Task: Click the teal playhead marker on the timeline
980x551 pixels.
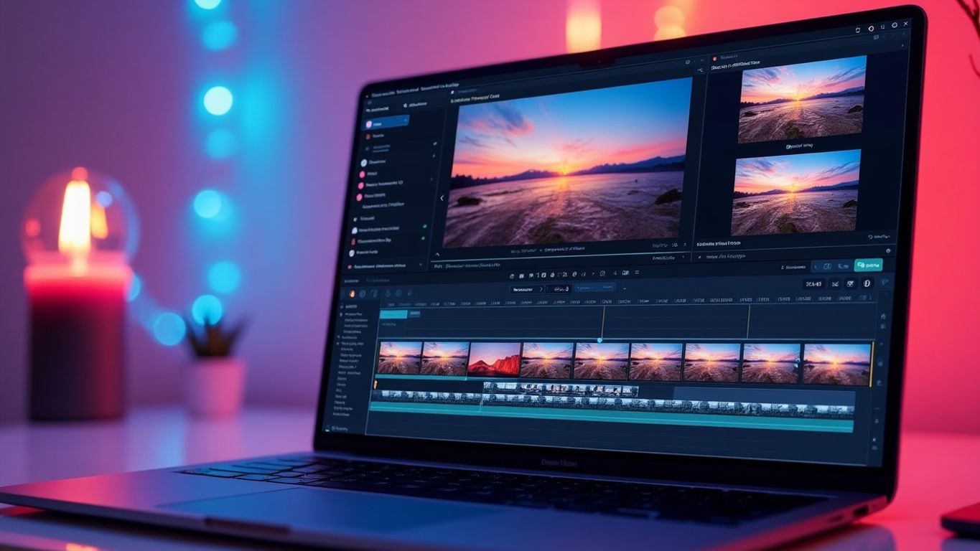Action: point(600,339)
